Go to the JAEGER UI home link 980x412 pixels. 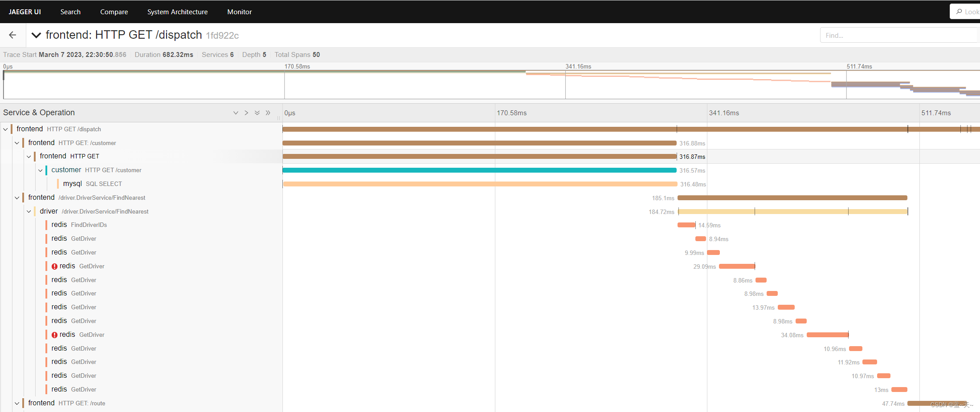pos(25,12)
